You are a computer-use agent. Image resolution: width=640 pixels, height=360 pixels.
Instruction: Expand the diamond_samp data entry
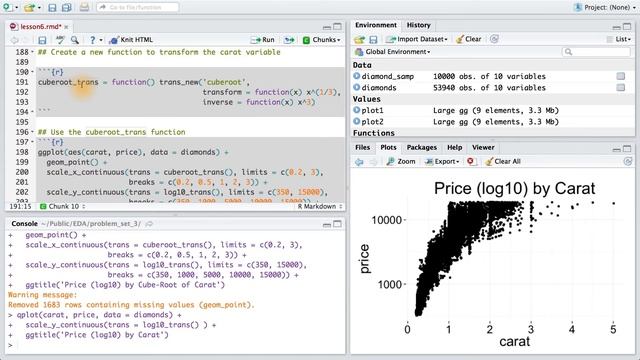[x=357, y=76]
